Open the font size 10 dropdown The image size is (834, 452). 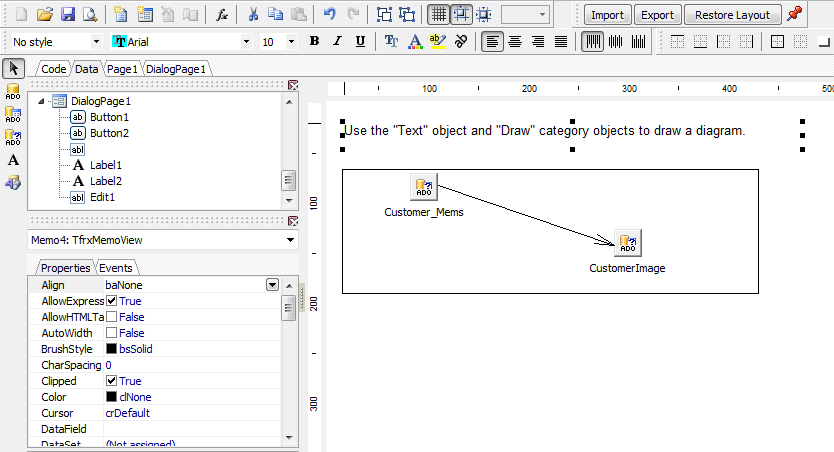pos(291,41)
